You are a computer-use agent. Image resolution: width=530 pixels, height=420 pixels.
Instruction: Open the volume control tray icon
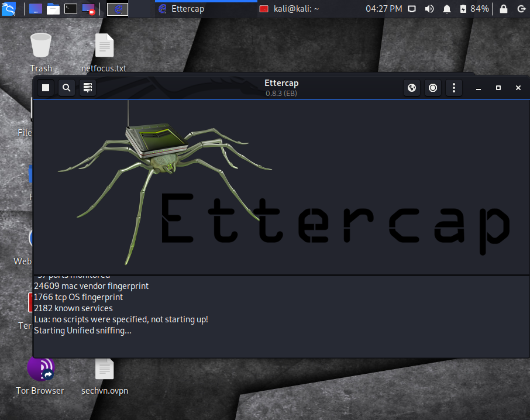click(429, 9)
